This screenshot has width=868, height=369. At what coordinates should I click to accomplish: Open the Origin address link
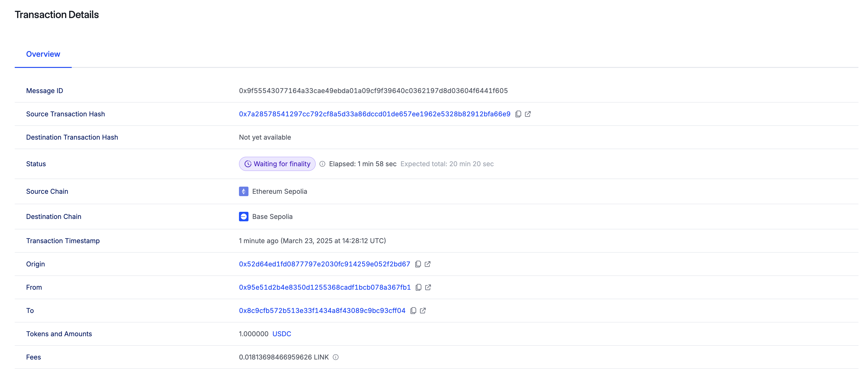(324, 264)
